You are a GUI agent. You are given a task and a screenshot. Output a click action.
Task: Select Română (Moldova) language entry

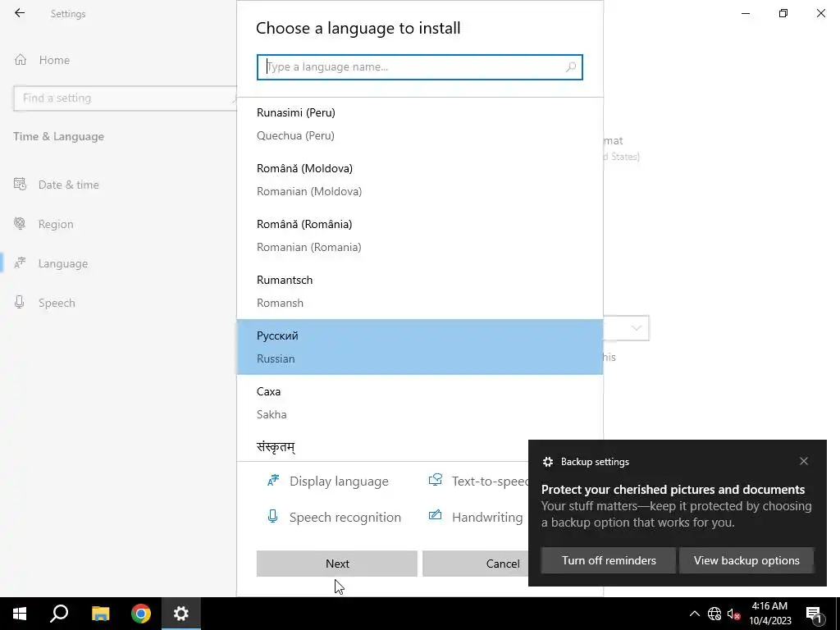[420, 180]
